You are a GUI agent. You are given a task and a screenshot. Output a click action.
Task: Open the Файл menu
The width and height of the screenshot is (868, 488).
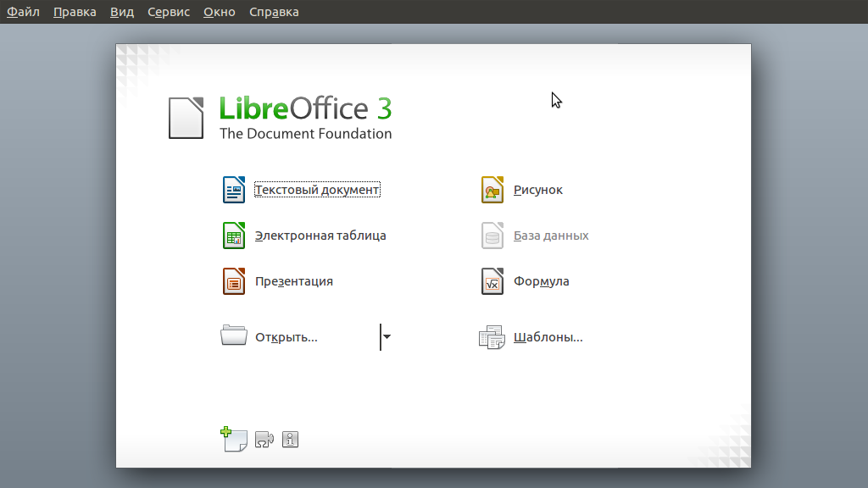[24, 12]
